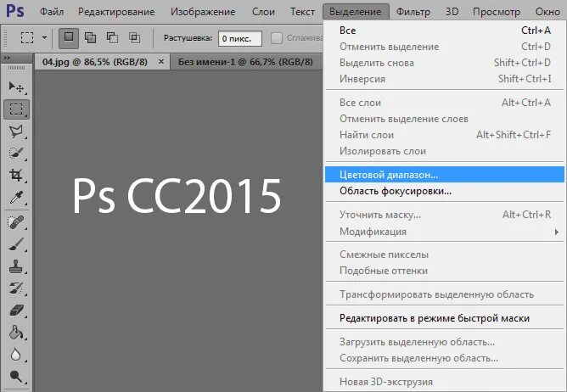Select the Polygonal Lasso tool
This screenshot has height=392, width=567.
(x=16, y=132)
